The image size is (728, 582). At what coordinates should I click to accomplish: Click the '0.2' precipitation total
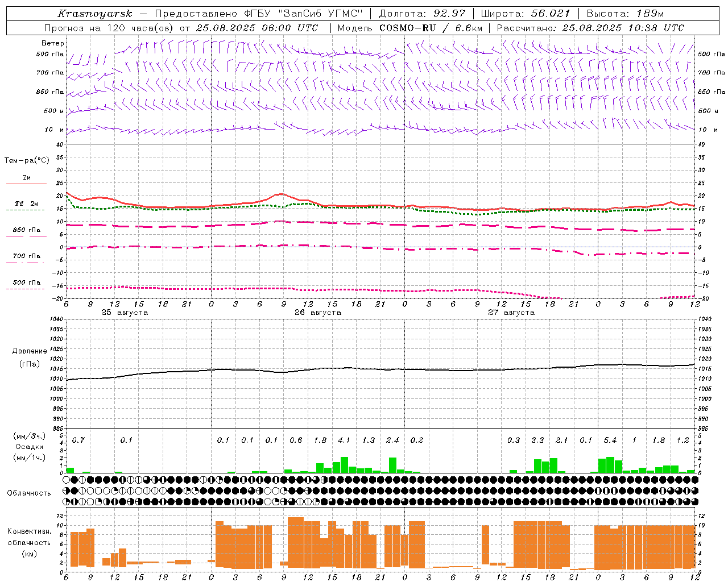point(417,440)
